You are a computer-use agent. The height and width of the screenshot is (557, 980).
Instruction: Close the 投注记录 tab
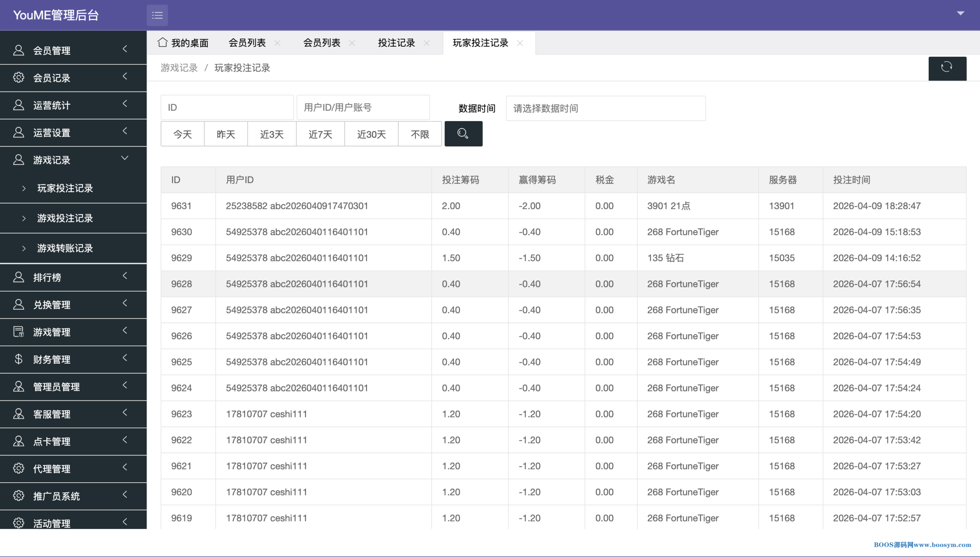(x=426, y=43)
